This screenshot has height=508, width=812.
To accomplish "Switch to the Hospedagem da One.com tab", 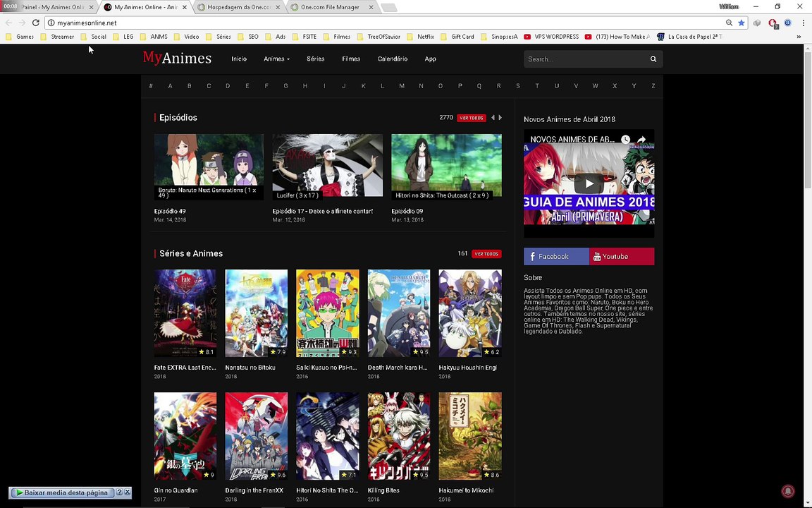I will click(x=238, y=7).
